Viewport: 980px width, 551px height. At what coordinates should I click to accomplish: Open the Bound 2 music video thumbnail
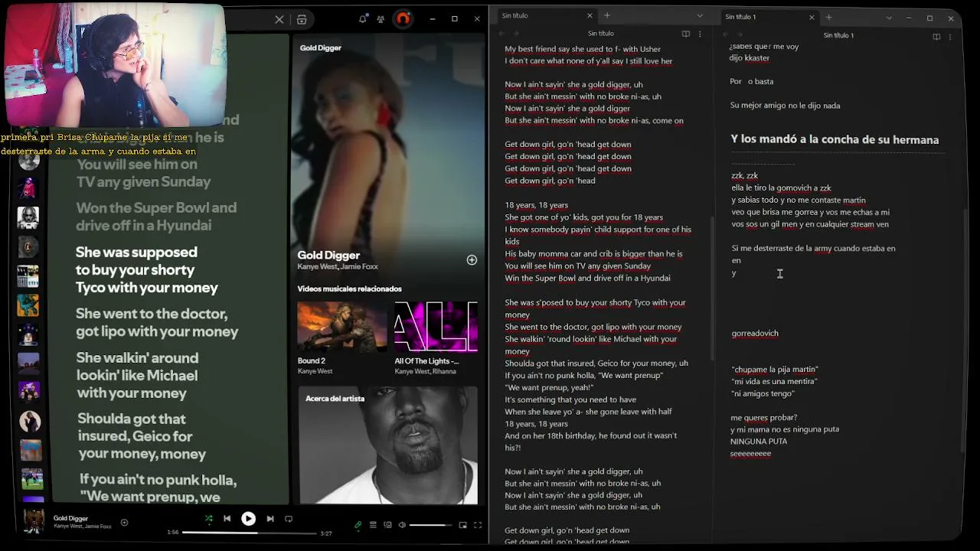click(x=342, y=327)
